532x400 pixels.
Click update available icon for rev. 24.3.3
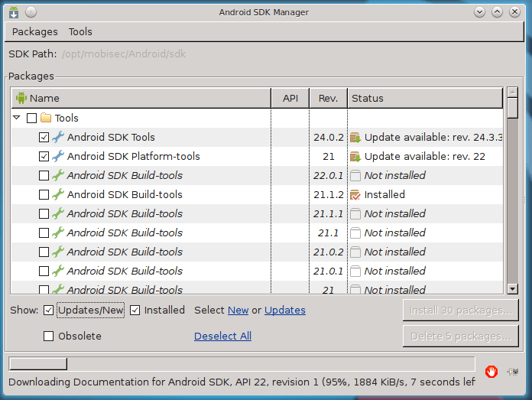pyautogui.click(x=355, y=138)
